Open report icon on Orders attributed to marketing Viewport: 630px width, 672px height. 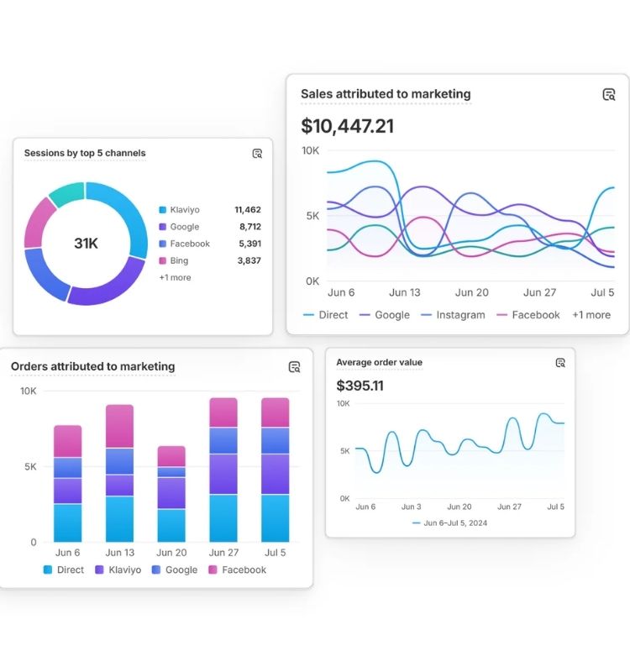294,367
